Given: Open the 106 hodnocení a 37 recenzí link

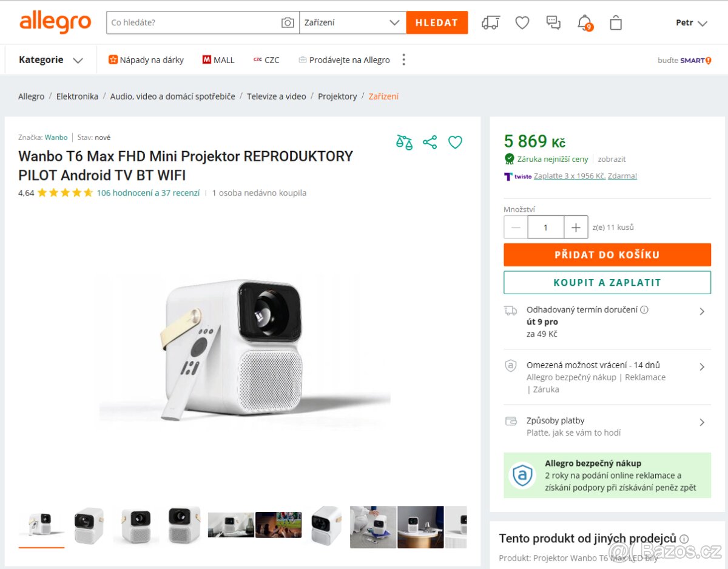Looking at the screenshot, I should (148, 193).
